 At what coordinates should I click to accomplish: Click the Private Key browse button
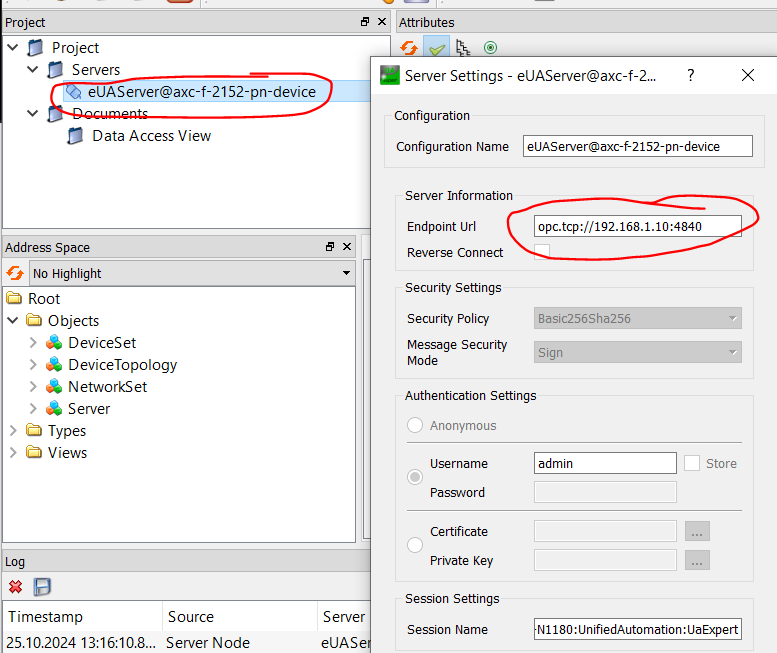click(x=697, y=561)
